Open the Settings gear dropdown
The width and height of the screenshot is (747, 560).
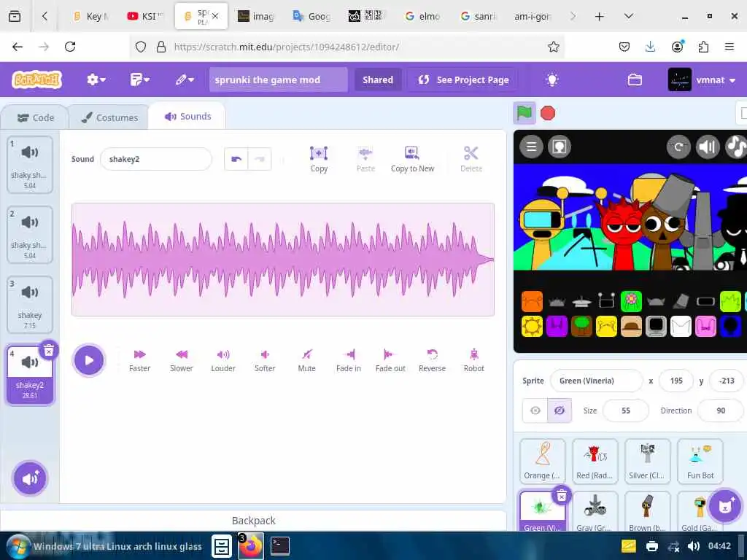pyautogui.click(x=96, y=79)
